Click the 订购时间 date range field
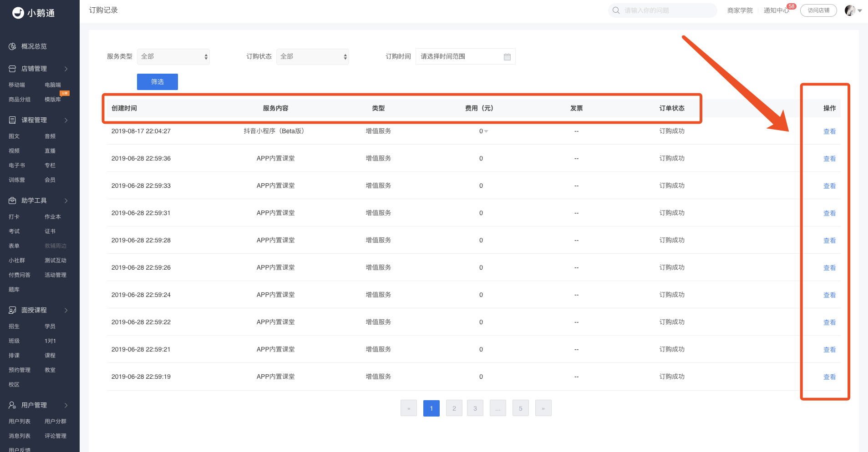 (460, 57)
